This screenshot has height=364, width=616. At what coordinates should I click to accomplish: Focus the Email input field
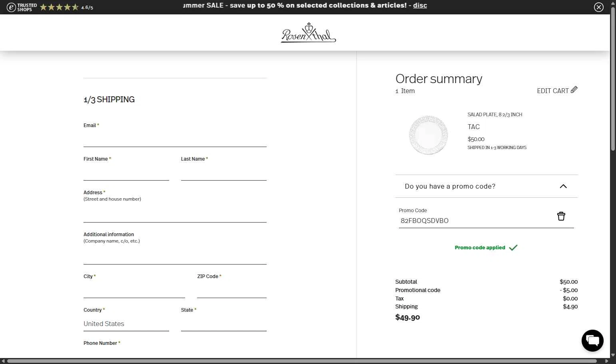[x=175, y=139]
